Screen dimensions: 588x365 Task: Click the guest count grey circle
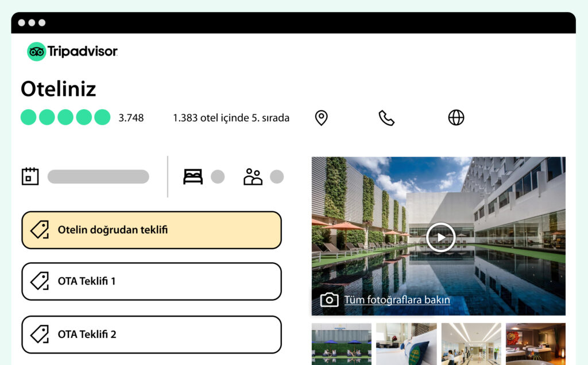(277, 177)
